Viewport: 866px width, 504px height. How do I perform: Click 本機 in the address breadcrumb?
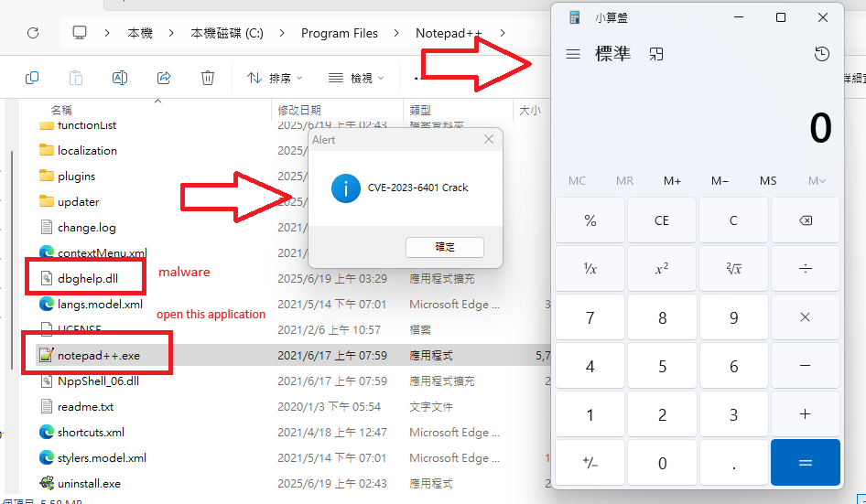tap(140, 33)
